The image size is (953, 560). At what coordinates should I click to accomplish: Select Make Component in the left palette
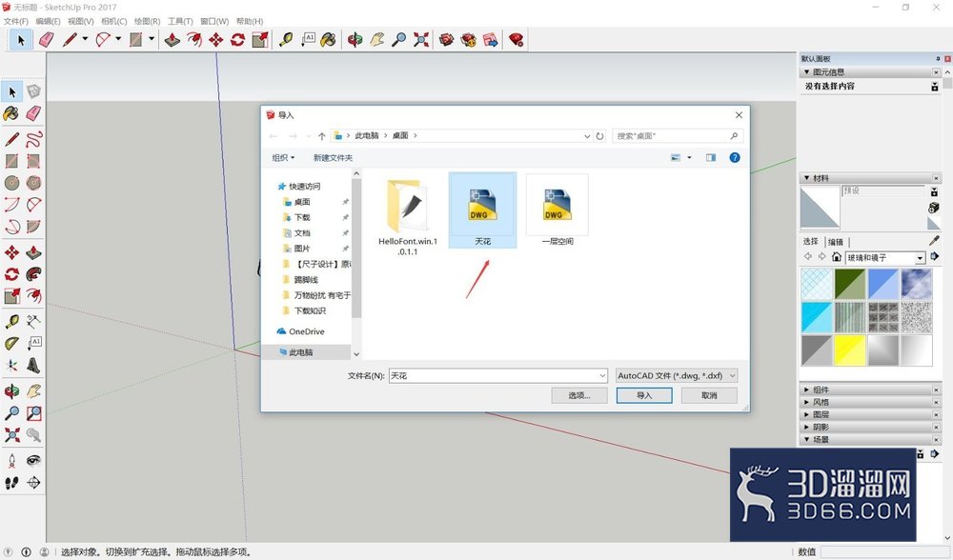click(x=33, y=91)
